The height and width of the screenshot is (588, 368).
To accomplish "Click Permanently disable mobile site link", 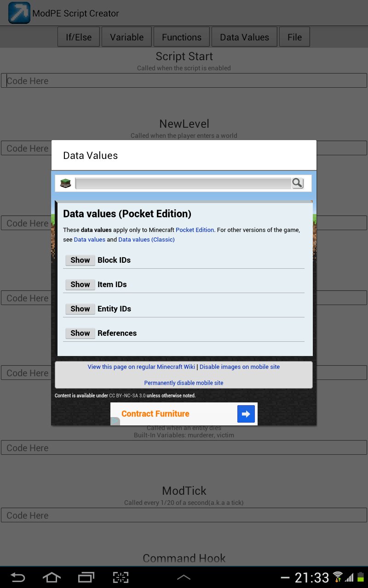I will (x=184, y=383).
